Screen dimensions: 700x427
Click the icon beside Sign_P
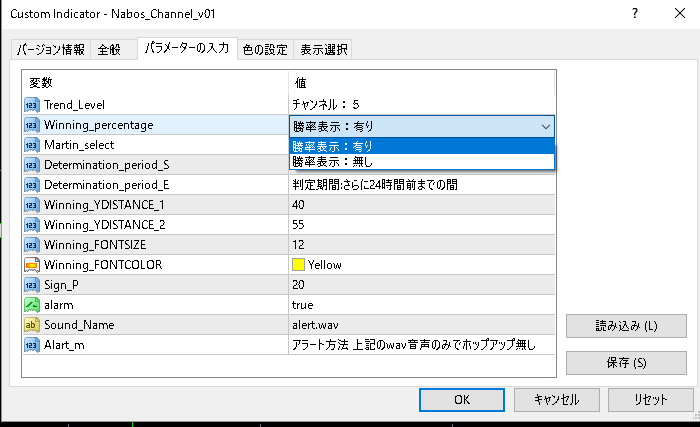click(x=32, y=285)
